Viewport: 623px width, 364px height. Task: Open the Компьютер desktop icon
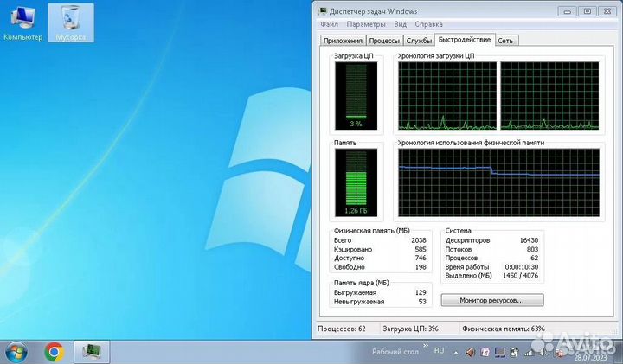click(x=22, y=22)
